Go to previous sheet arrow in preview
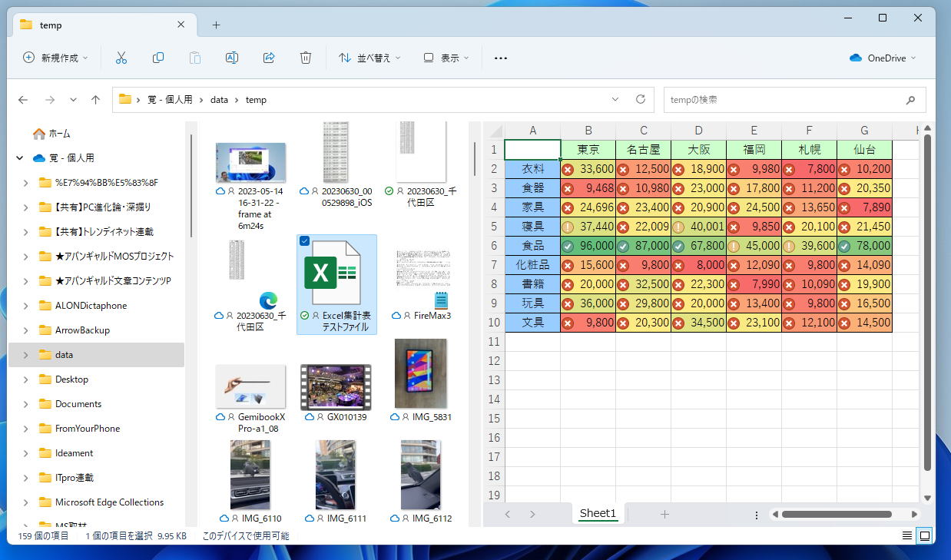The image size is (951, 560). (508, 514)
